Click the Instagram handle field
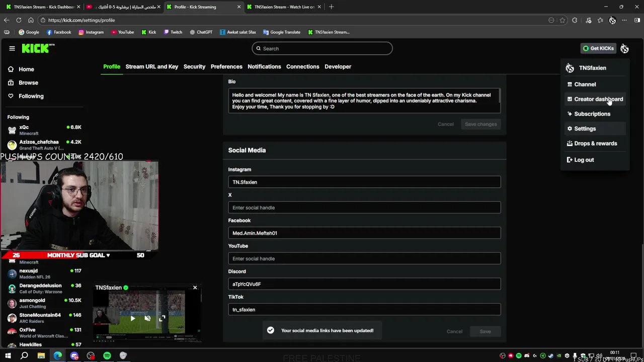The height and width of the screenshot is (362, 644). [364, 182]
